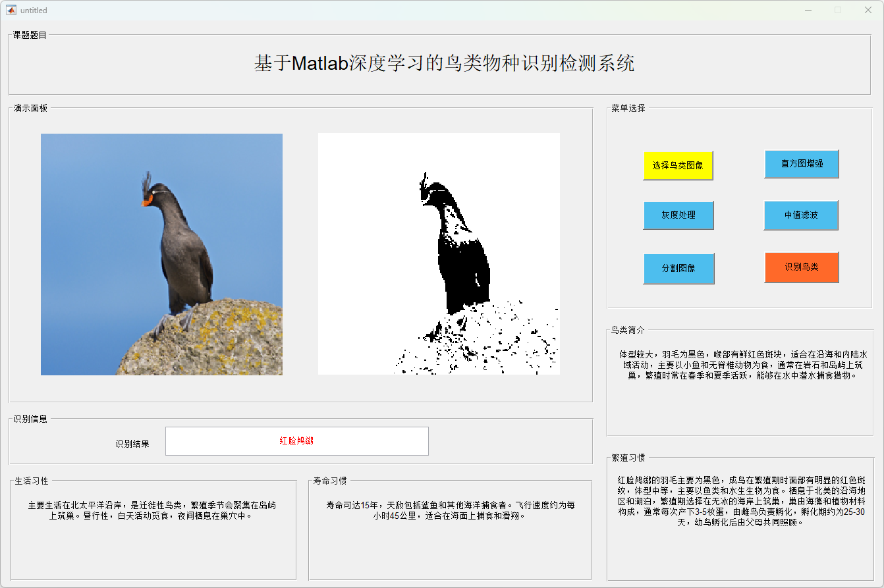Start recognition with orange 识别鸟类 button
884x588 pixels.
click(801, 267)
